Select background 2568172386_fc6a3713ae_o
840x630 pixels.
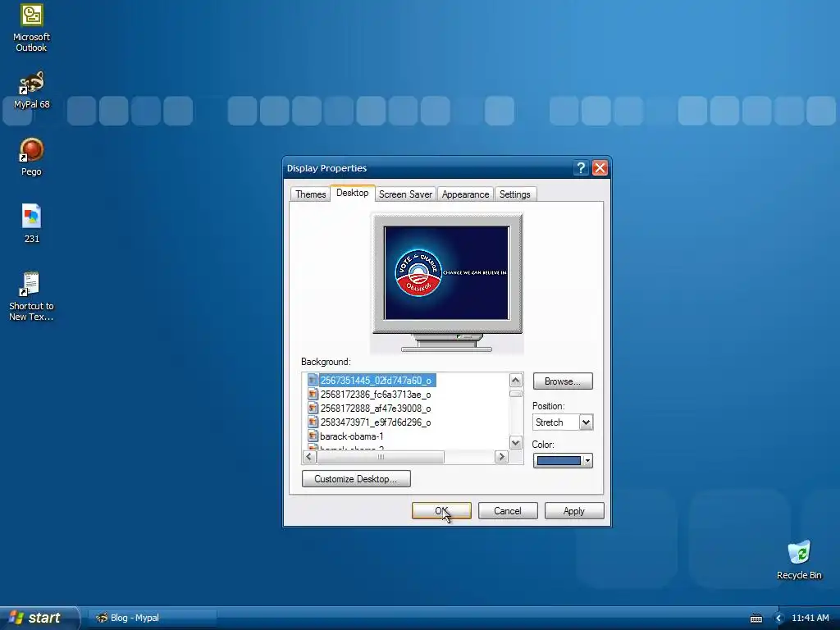376,395
